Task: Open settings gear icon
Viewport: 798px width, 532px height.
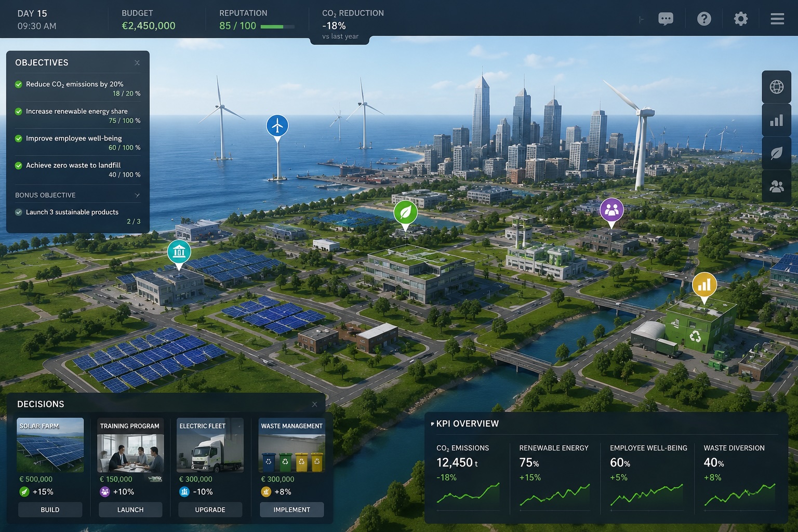Action: click(x=741, y=19)
